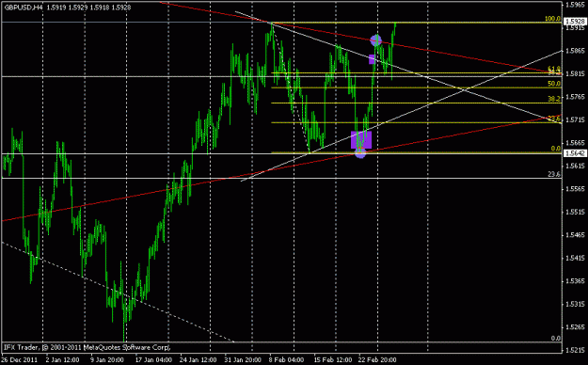Click the yellow 50.0 Fibonacci level label
This screenshot has width=588, height=365.
[x=554, y=84]
